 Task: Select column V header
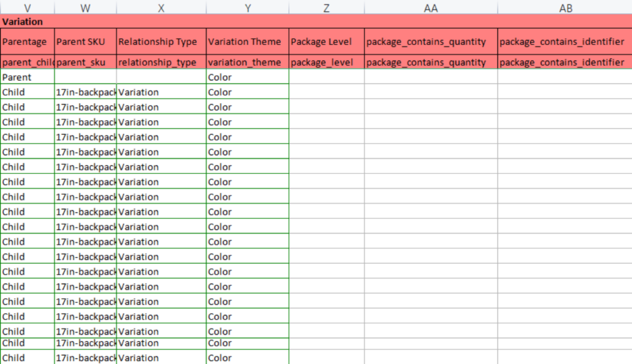coord(27,7)
